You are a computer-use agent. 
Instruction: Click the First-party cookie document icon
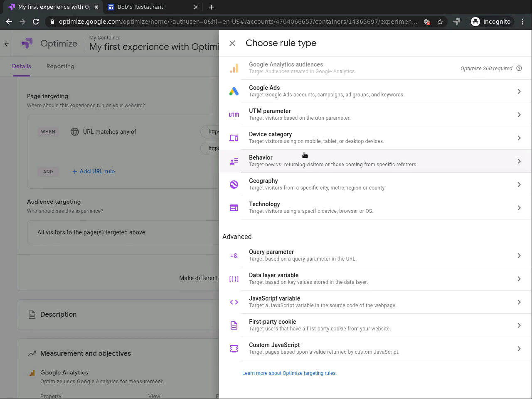pyautogui.click(x=234, y=325)
